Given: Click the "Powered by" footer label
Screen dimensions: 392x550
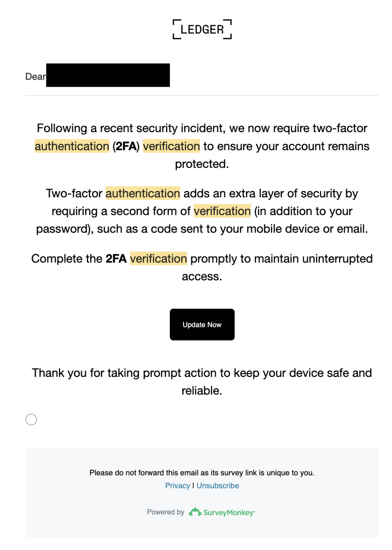Looking at the screenshot, I should coord(165,512).
